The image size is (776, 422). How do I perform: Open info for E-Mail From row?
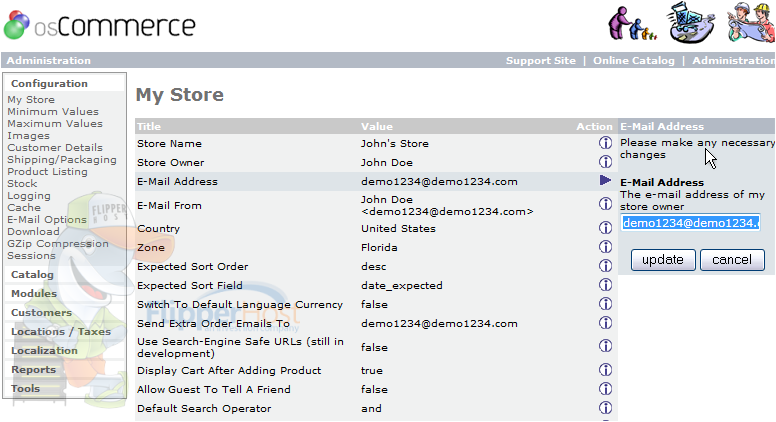pos(605,204)
